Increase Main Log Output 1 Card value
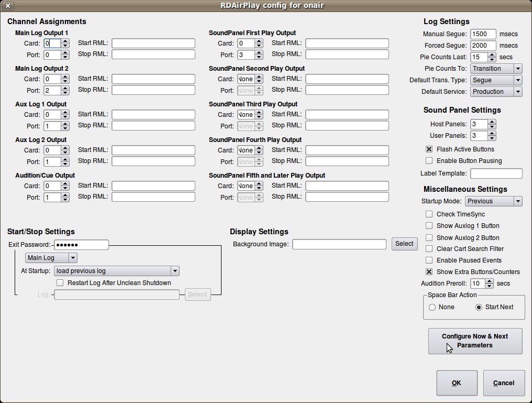The height and width of the screenshot is (403, 532). pyautogui.click(x=65, y=41)
